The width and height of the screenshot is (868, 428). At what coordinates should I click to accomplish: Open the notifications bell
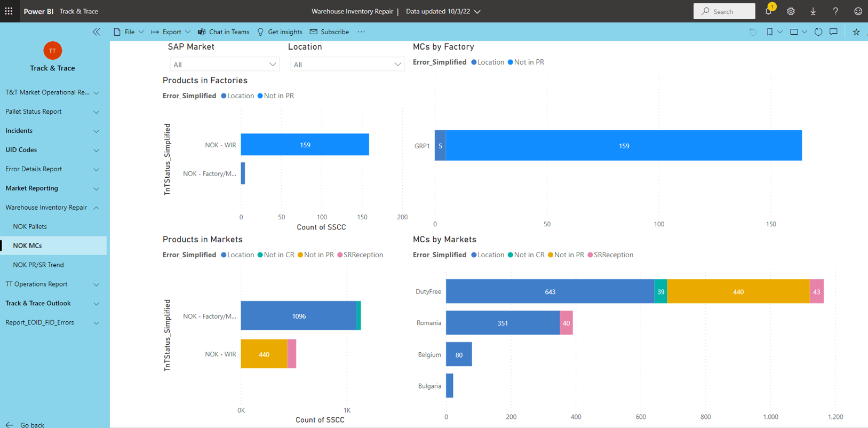coord(769,11)
